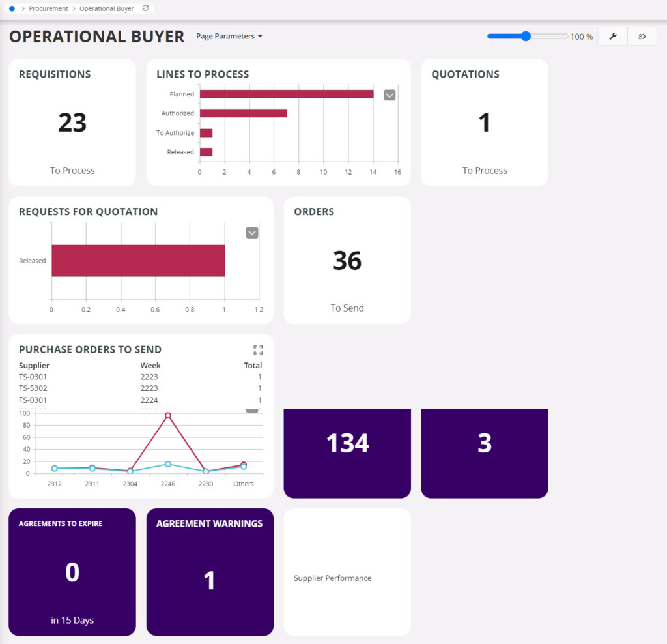Expand the Lines to Process chart options arrow
Image resolution: width=667 pixels, height=644 pixels.
tap(390, 95)
